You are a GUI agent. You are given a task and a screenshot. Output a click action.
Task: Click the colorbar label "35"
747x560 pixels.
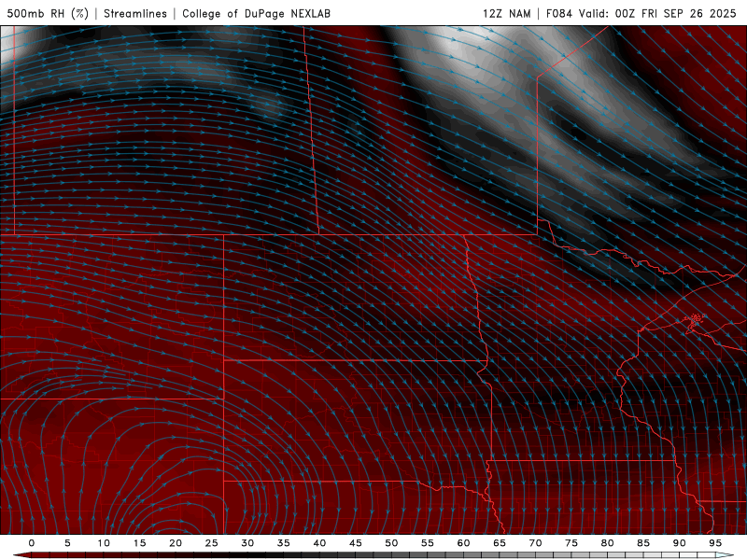[284, 543]
